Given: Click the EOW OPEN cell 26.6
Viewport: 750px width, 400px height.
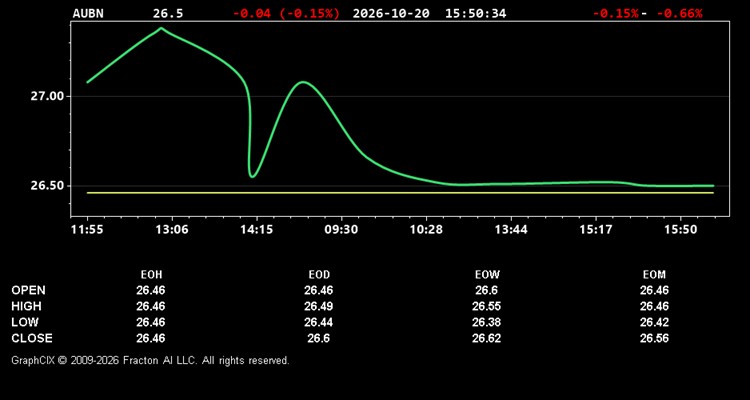Looking at the screenshot, I should tap(486, 290).
